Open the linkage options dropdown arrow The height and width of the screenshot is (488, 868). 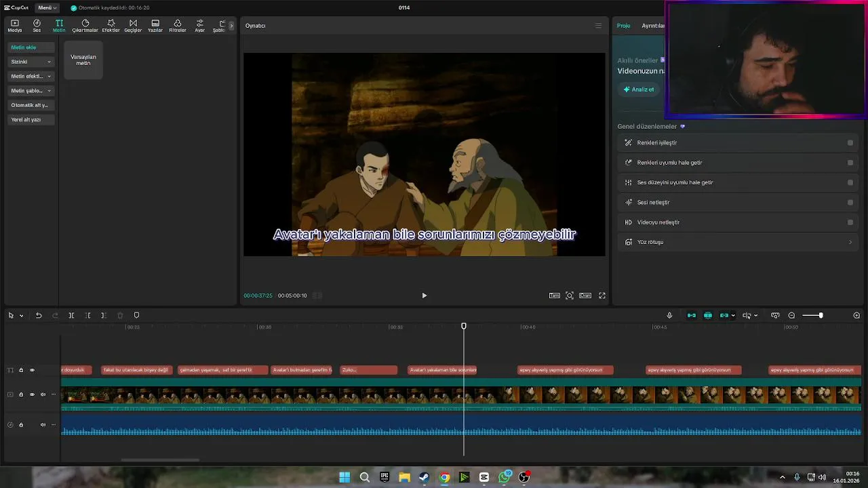tap(733, 316)
